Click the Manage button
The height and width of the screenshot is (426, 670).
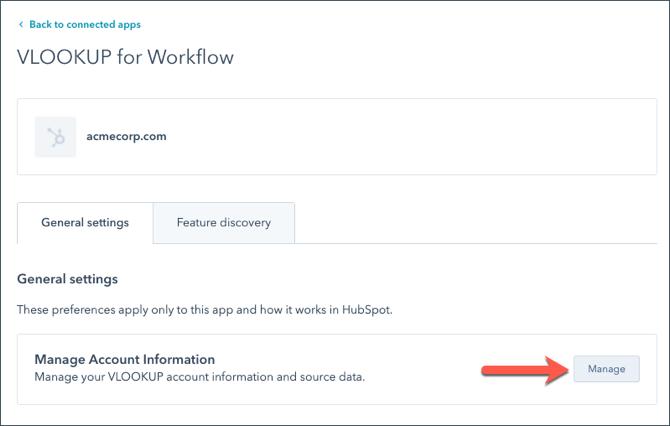click(x=606, y=369)
